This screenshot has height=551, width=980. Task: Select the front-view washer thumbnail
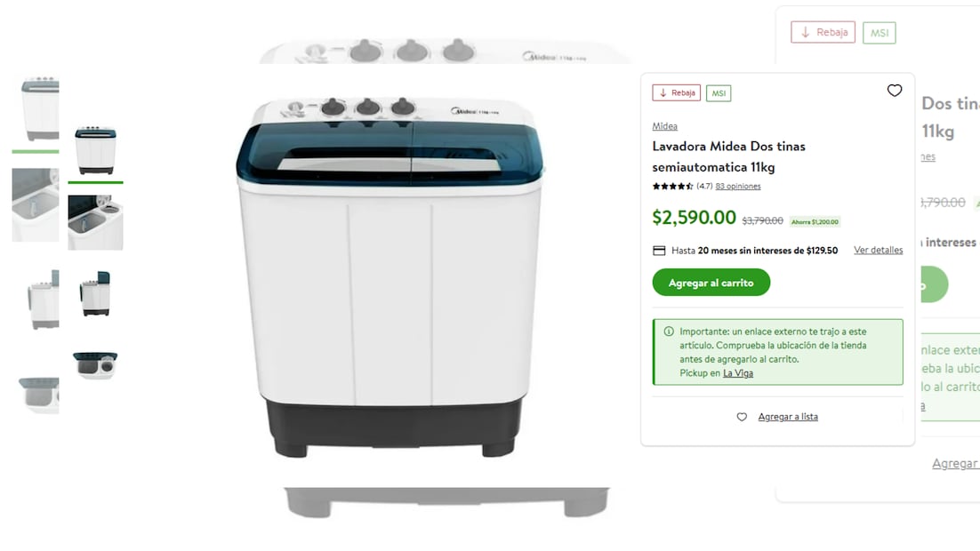[96, 150]
